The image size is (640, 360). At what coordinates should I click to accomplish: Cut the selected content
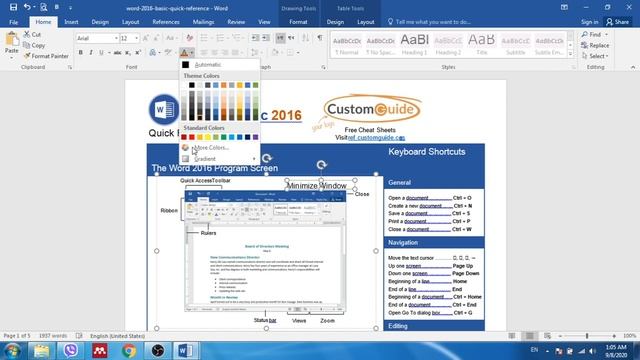pos(32,35)
